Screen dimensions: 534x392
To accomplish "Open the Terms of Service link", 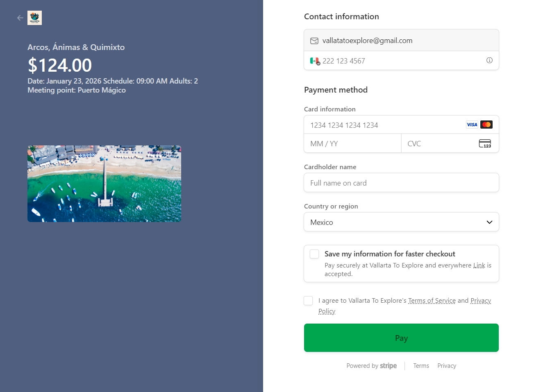I will 432,301.
